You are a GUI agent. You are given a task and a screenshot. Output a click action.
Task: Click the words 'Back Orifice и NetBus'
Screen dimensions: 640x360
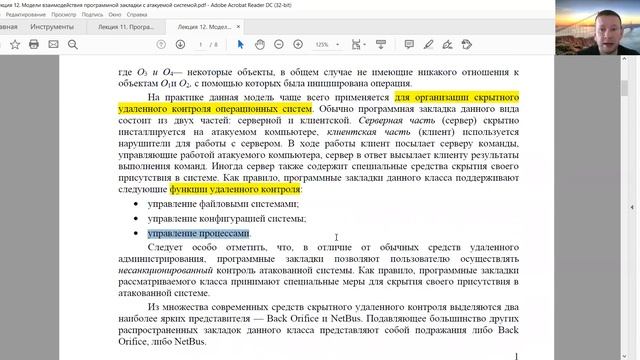(313, 318)
